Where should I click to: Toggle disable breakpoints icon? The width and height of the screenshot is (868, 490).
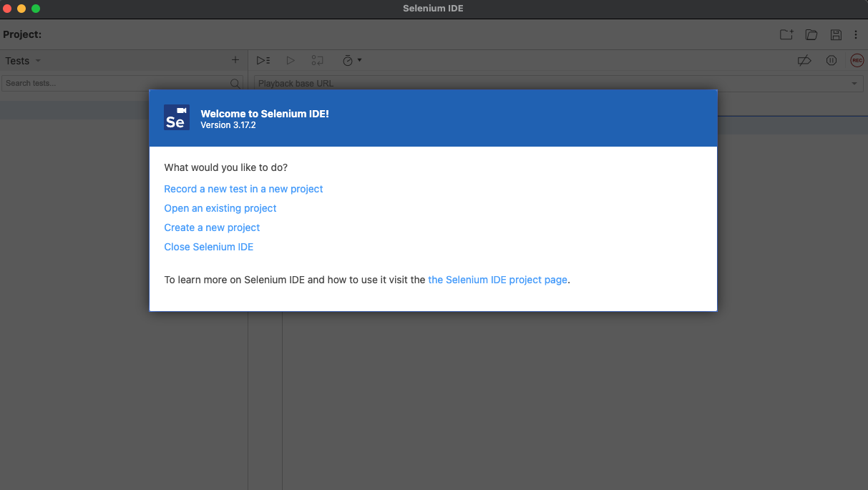(x=804, y=61)
